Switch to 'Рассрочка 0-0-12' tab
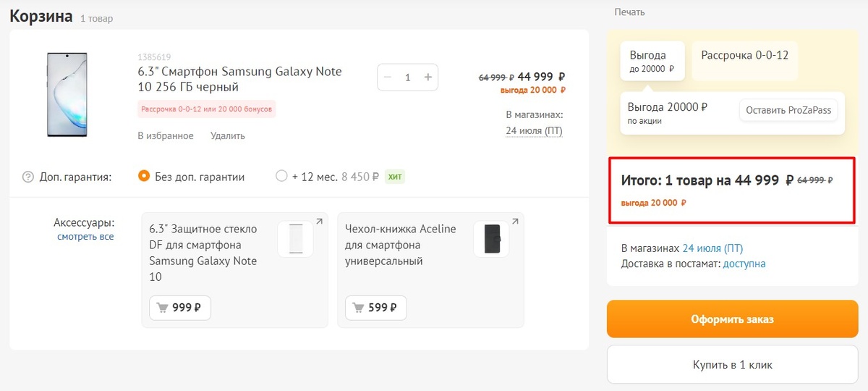 pos(744,55)
